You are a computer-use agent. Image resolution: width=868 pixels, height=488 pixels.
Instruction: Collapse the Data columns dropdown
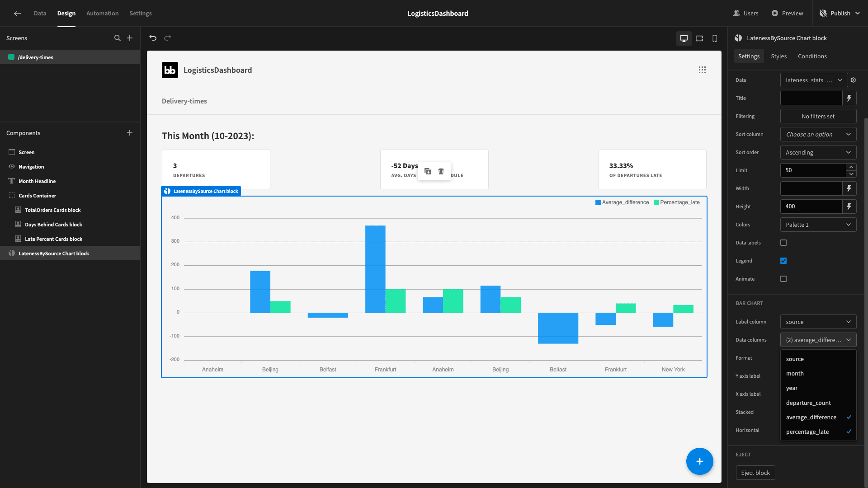click(x=818, y=340)
